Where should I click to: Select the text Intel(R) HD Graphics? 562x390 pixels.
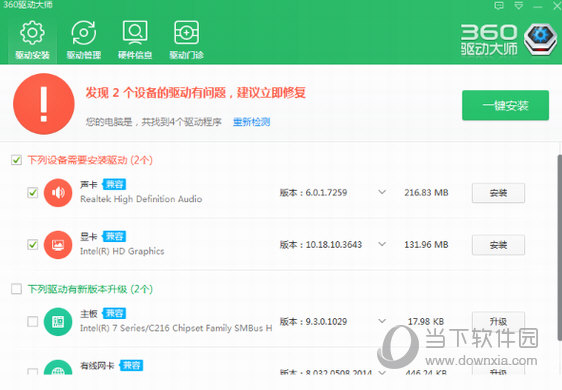coord(122,251)
